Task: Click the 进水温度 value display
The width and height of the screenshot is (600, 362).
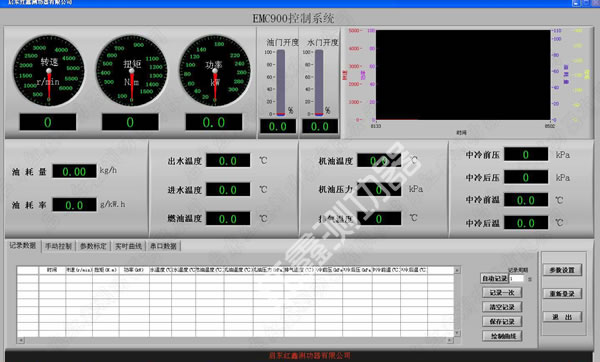Action: click(228, 190)
